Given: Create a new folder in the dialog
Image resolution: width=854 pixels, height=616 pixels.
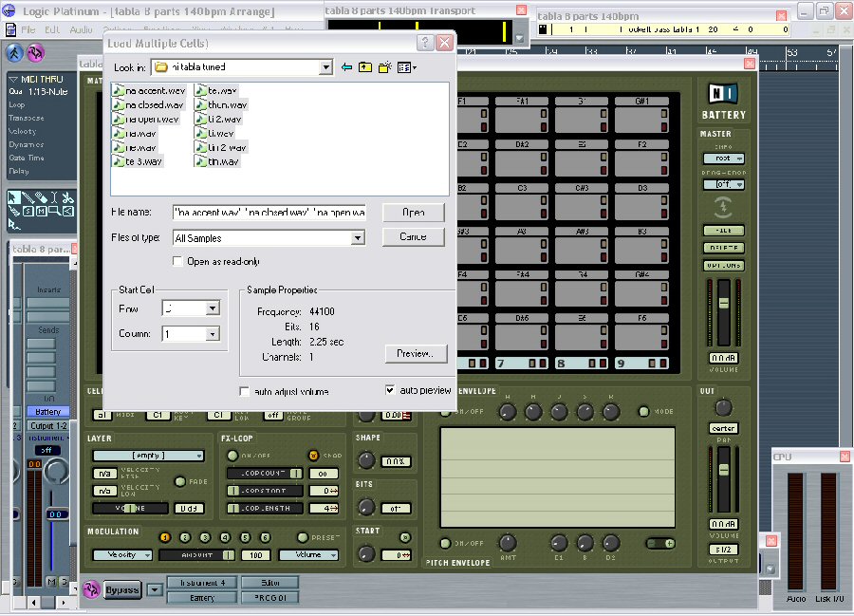Looking at the screenshot, I should click(x=385, y=67).
